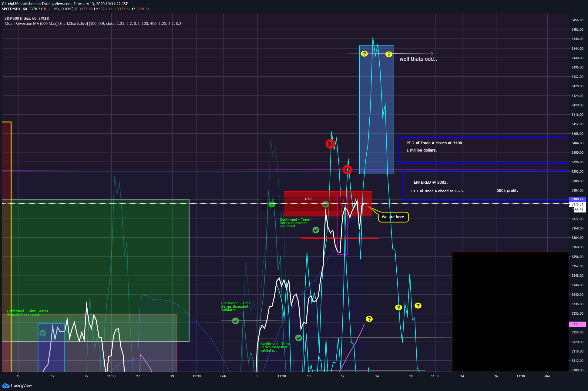Click checkmark inside the cyan-bordered box
This screenshot has width=588, height=391.
[x=43, y=333]
